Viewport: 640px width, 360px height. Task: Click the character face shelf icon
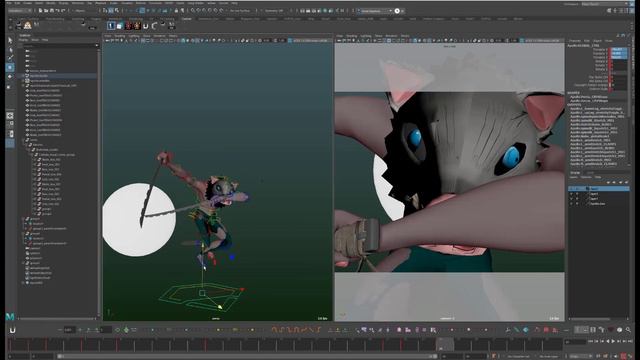pyautogui.click(x=27, y=26)
